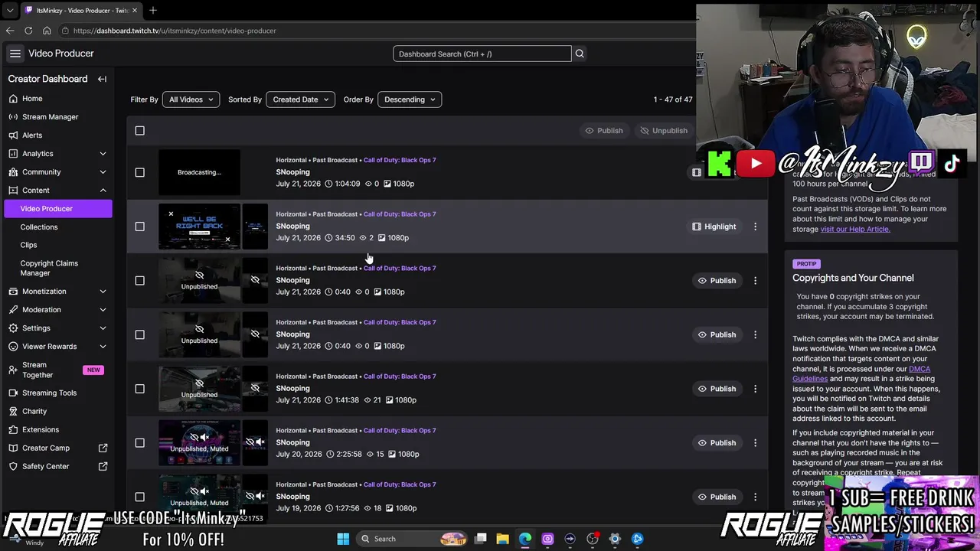Check the box for the 1:27:56 video
Image resolution: width=980 pixels, height=551 pixels.
pos(139,497)
